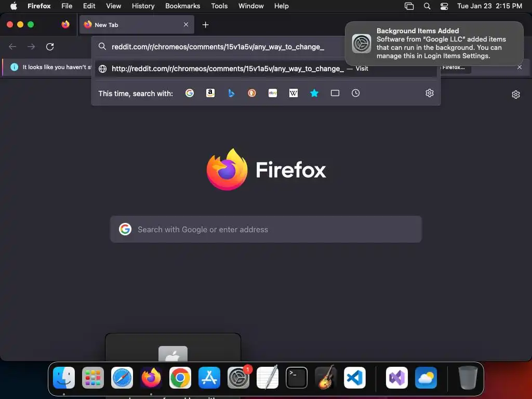This screenshot has width=532, height=399.
Task: Open Control Center in menu bar
Action: point(444,6)
